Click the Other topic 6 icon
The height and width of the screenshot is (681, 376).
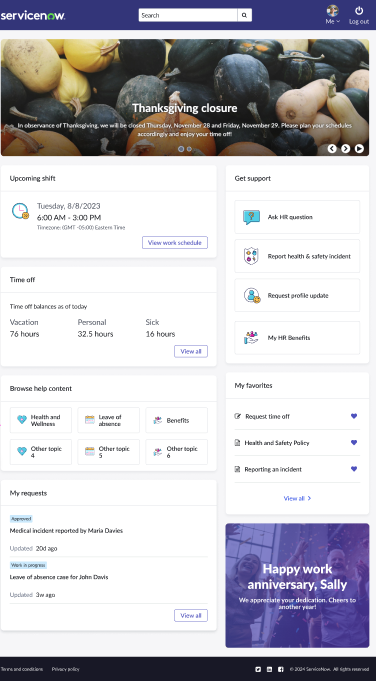click(158, 452)
